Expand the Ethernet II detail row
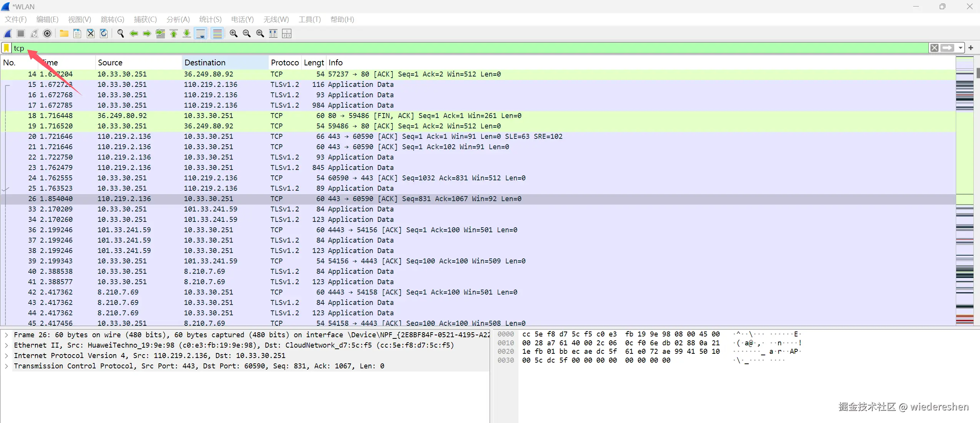Screen dimensions: 980x423 pyautogui.click(x=7, y=345)
